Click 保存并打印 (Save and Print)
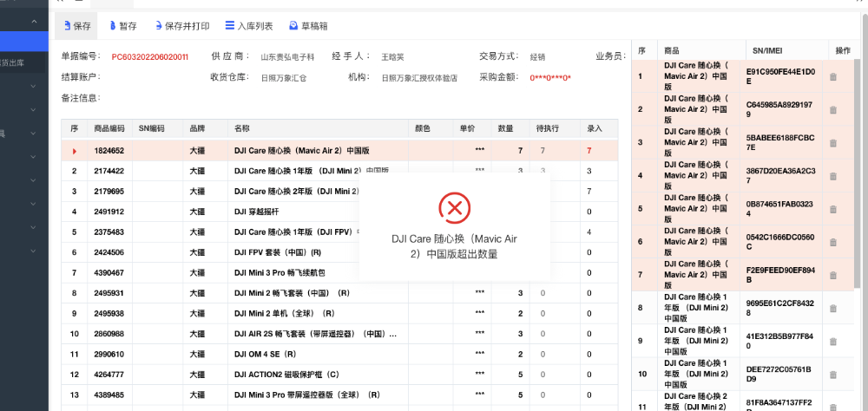 click(181, 26)
